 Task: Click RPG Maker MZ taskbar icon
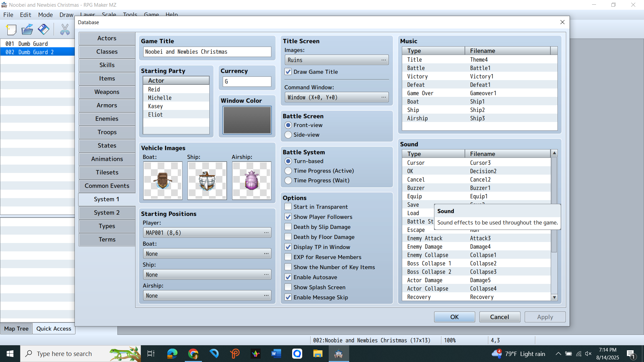[x=338, y=354]
